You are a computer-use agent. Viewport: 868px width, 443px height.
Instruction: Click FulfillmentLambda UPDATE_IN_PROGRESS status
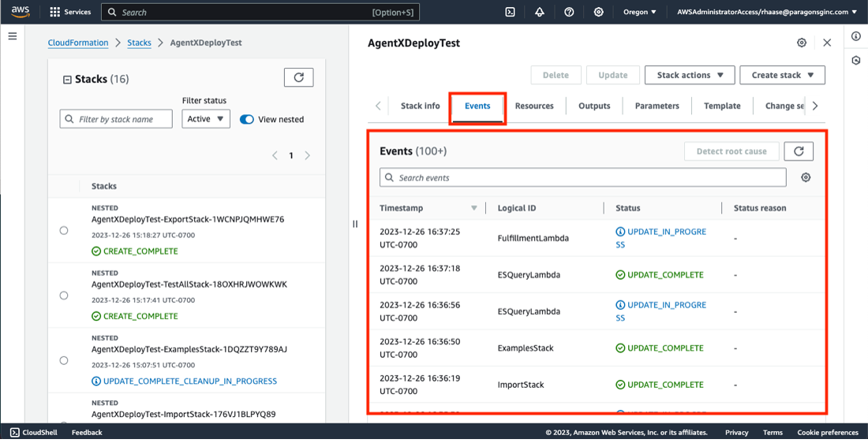click(x=661, y=238)
